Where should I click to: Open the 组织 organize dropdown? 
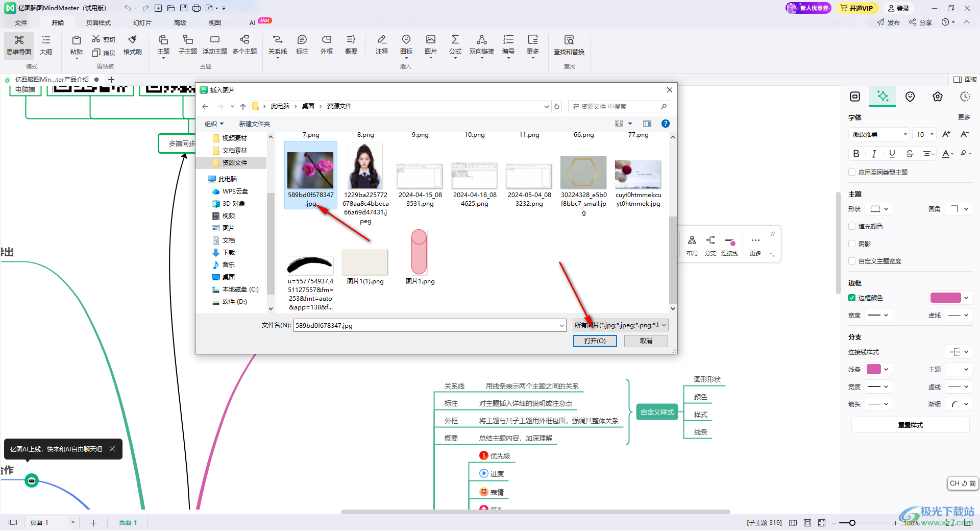click(214, 124)
